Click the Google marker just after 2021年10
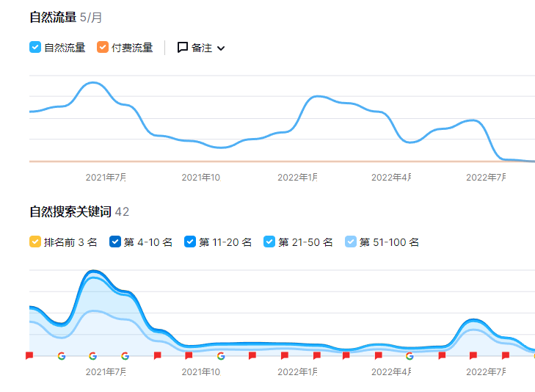Image resolution: width=535 pixels, height=392 pixels. (221, 356)
